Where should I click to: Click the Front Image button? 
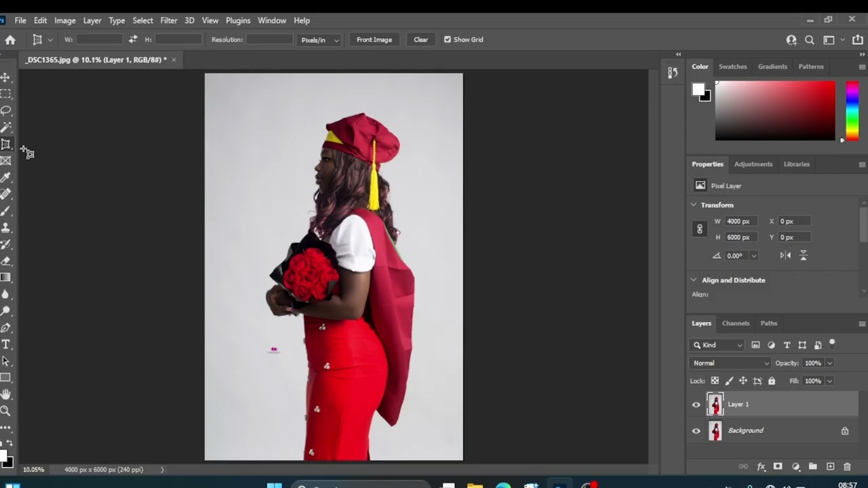[x=374, y=39]
